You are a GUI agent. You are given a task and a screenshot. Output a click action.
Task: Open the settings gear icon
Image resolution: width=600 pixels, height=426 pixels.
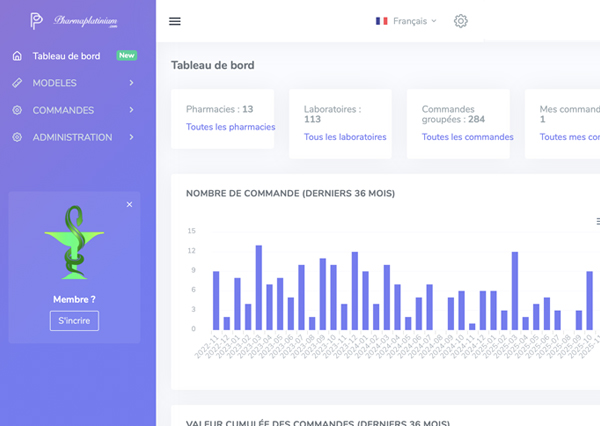tap(460, 21)
